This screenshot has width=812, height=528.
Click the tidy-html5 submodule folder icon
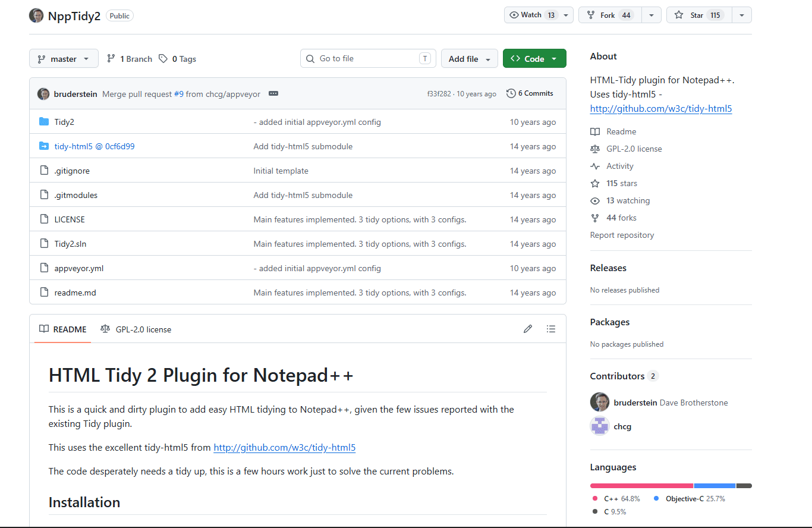[x=44, y=146]
